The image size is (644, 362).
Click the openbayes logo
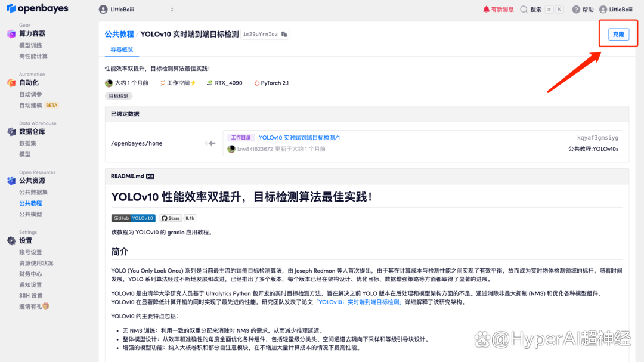(x=38, y=8)
